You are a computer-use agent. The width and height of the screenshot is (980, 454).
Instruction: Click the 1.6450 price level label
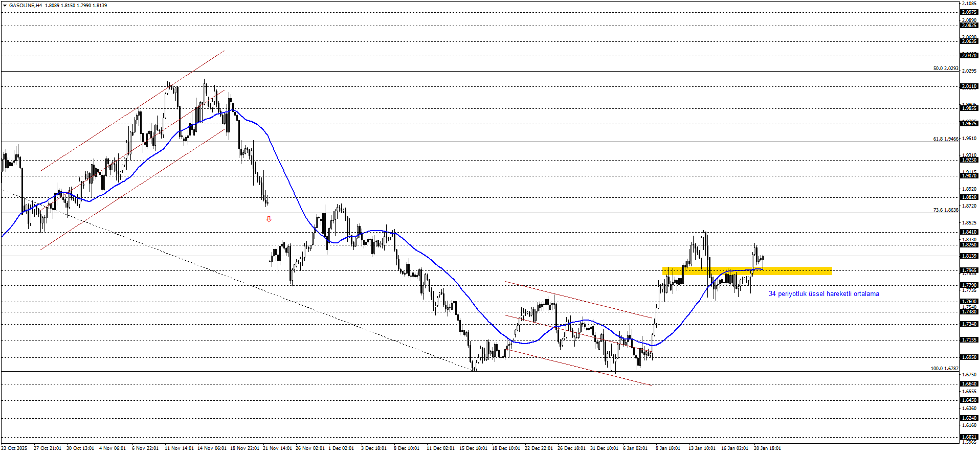point(969,400)
